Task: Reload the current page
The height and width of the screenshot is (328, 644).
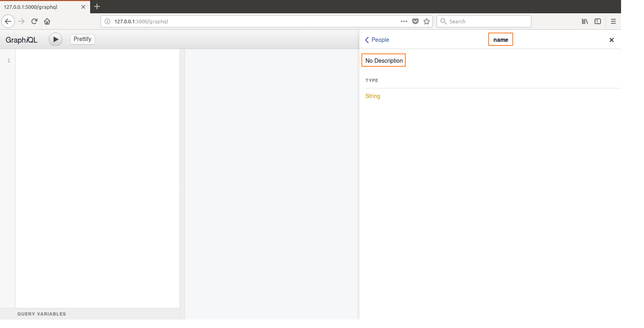Action: point(34,21)
